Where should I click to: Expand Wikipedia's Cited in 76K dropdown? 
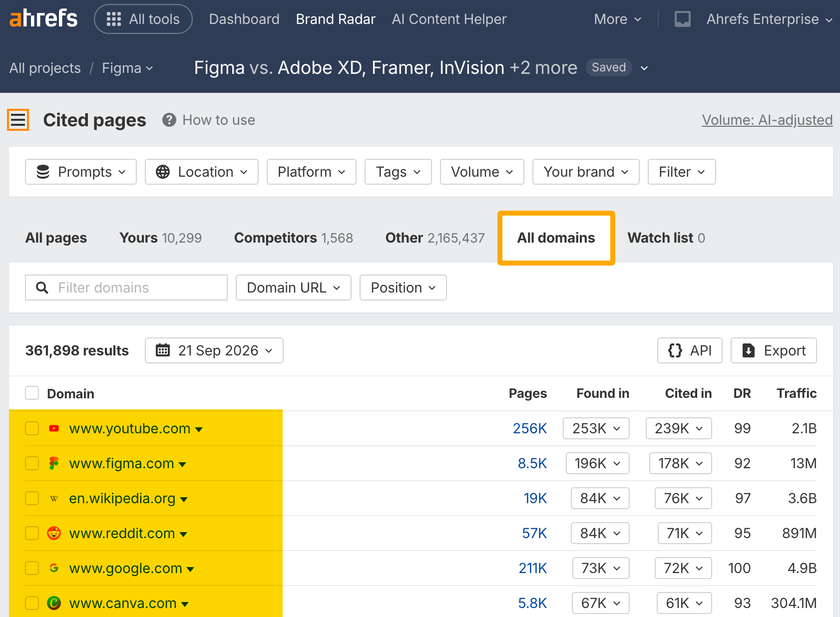683,498
